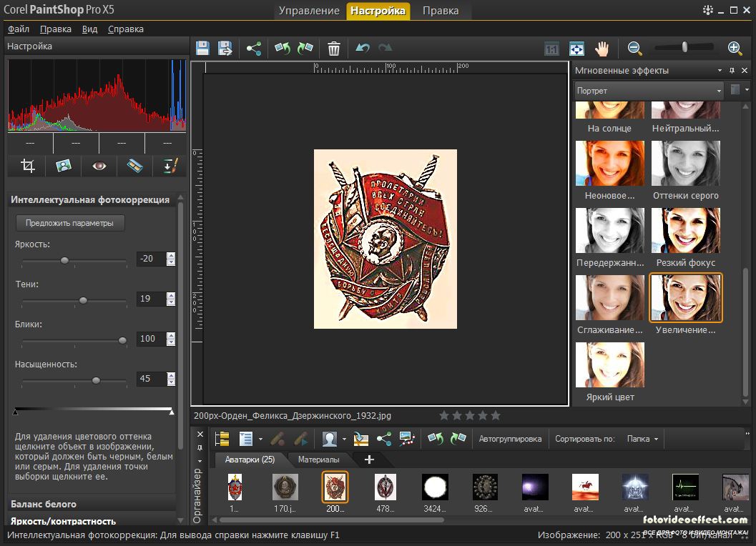Apply the Неоновое effect thumbnail
This screenshot has height=546, width=756.
610,164
